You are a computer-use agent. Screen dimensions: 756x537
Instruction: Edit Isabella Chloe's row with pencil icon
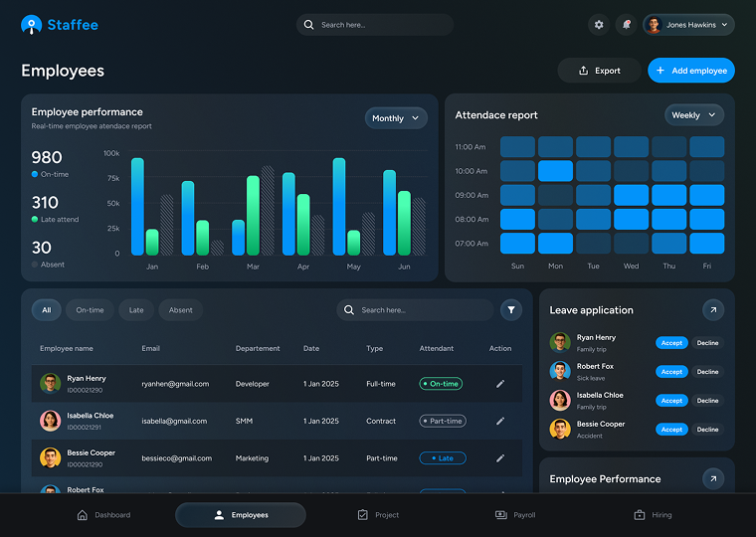tap(500, 421)
